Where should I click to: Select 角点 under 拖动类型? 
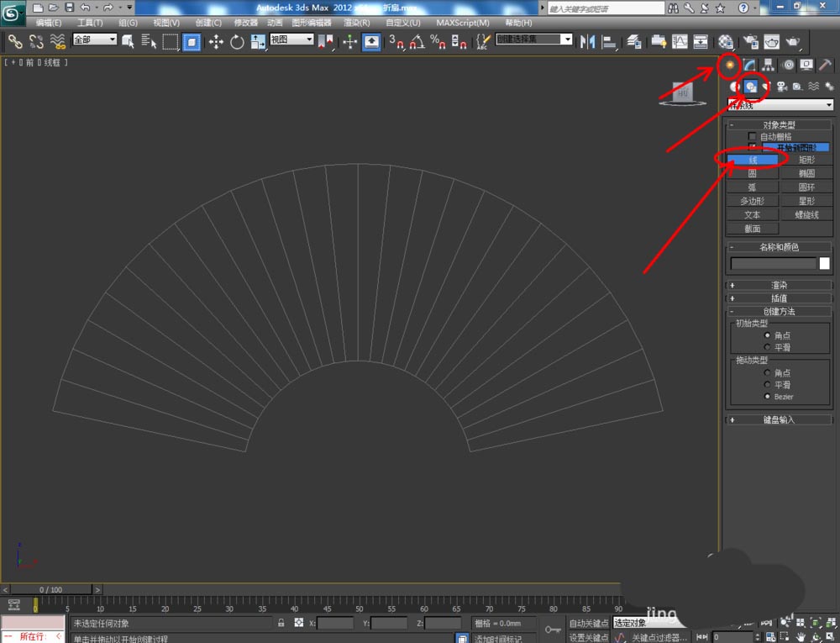pos(767,372)
